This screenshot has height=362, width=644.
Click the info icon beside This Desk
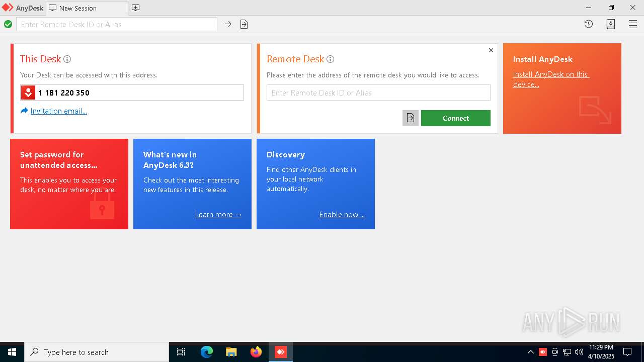(67, 59)
